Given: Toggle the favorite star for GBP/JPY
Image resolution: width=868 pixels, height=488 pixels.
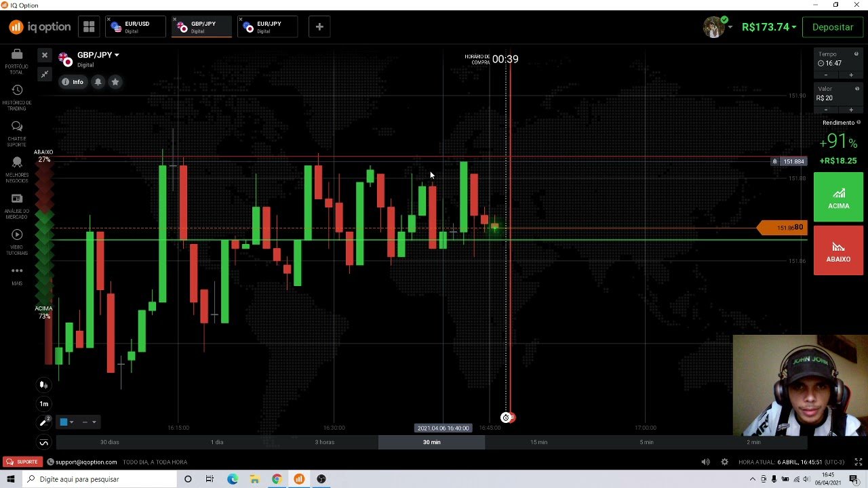Looking at the screenshot, I should 115,81.
